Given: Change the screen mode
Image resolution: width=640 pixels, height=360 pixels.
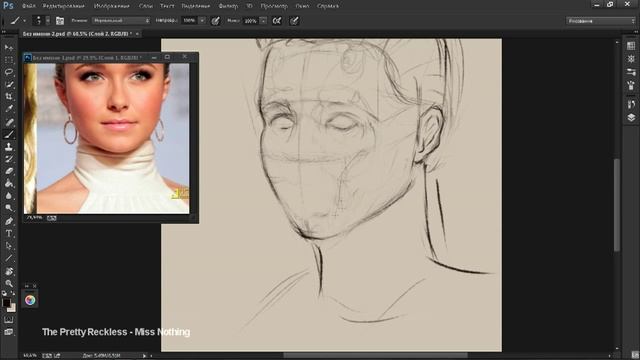Looking at the screenshot, I should [x=9, y=332].
